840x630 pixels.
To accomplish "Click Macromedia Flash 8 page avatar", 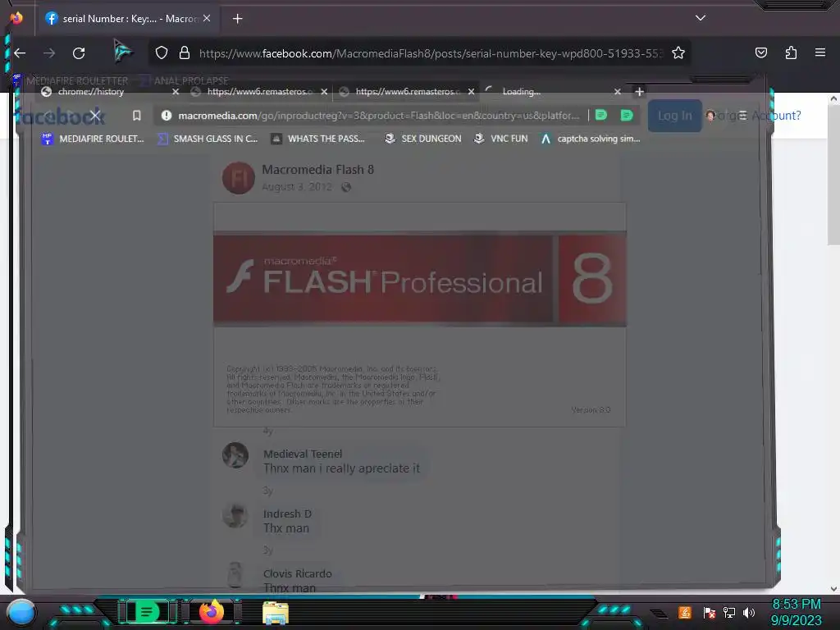I will [x=239, y=178].
